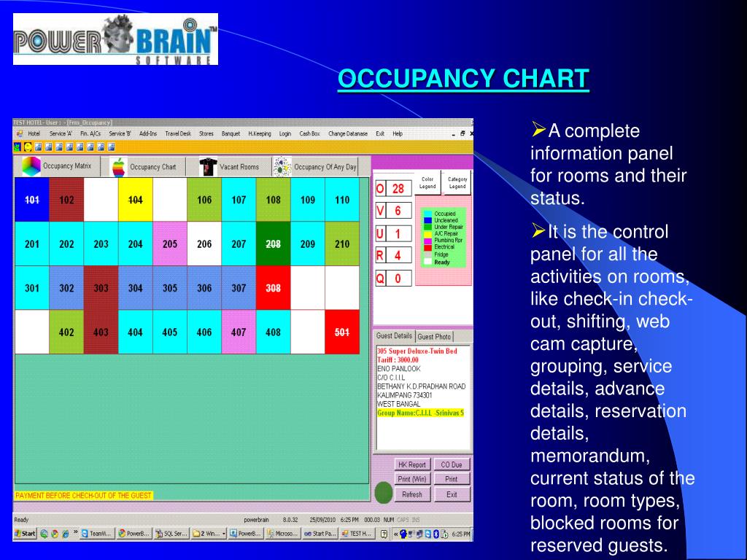The height and width of the screenshot is (560, 747).
Task: Open the Travel Desk menu
Action: click(x=178, y=134)
